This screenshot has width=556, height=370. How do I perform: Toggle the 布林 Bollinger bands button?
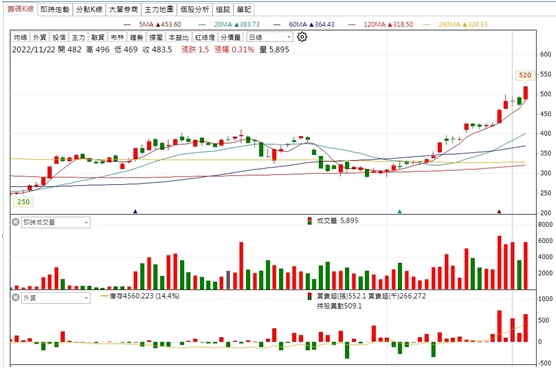[117, 37]
